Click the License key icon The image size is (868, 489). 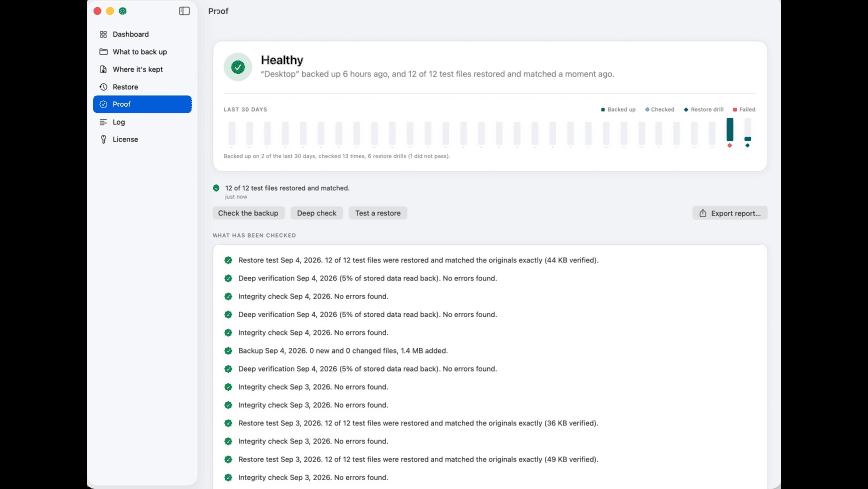click(x=103, y=139)
